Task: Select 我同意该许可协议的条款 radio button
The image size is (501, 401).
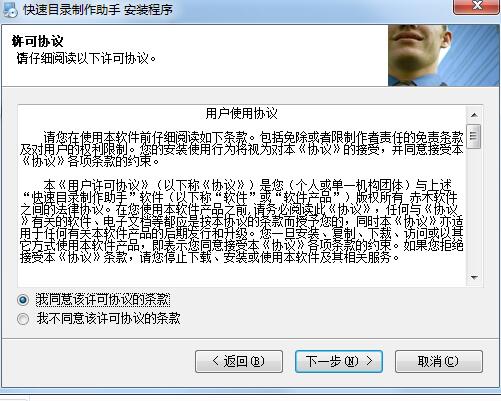Action: click(23, 300)
